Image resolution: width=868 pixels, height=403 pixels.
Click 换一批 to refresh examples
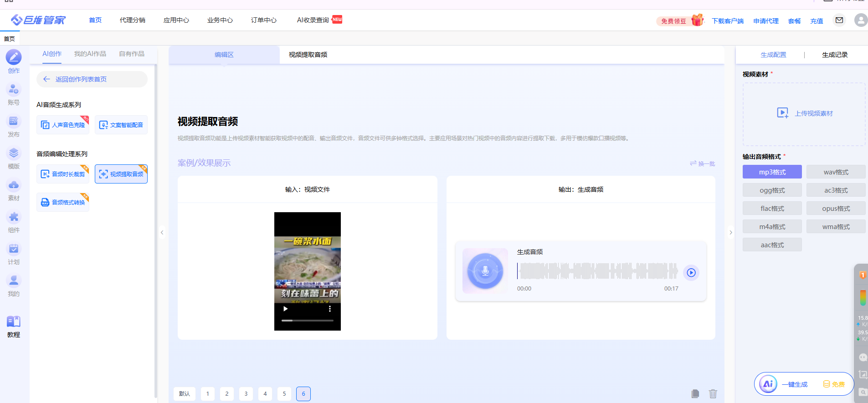(x=702, y=163)
